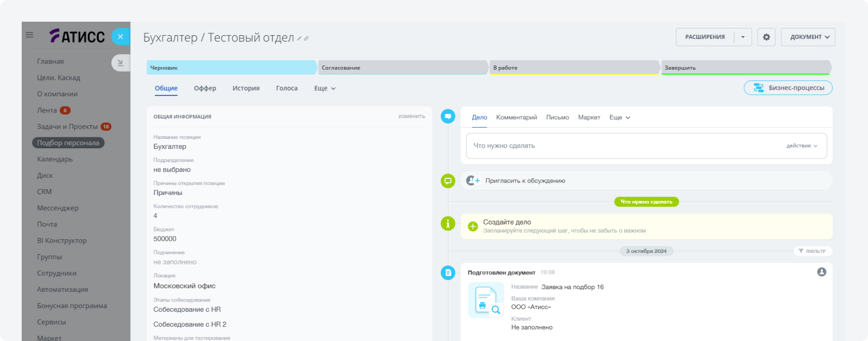Open О компании in sidebar
Screen dimensions: 868x341
pos(57,94)
